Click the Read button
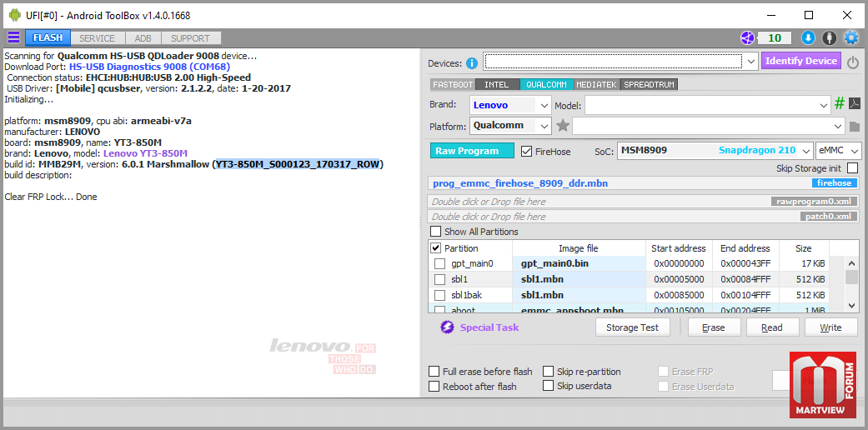 [x=772, y=327]
